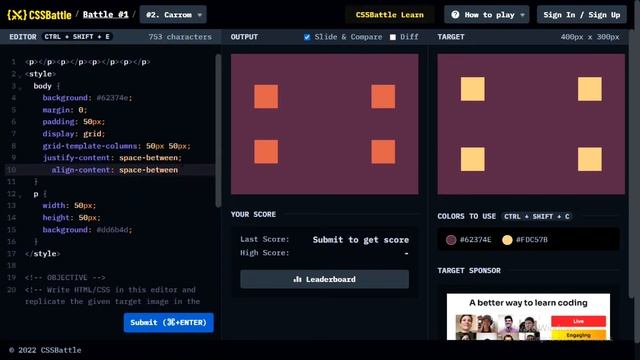The image size is (640, 360).
Task: Open the #2. Carrom target dropdown
Action: [x=173, y=15]
